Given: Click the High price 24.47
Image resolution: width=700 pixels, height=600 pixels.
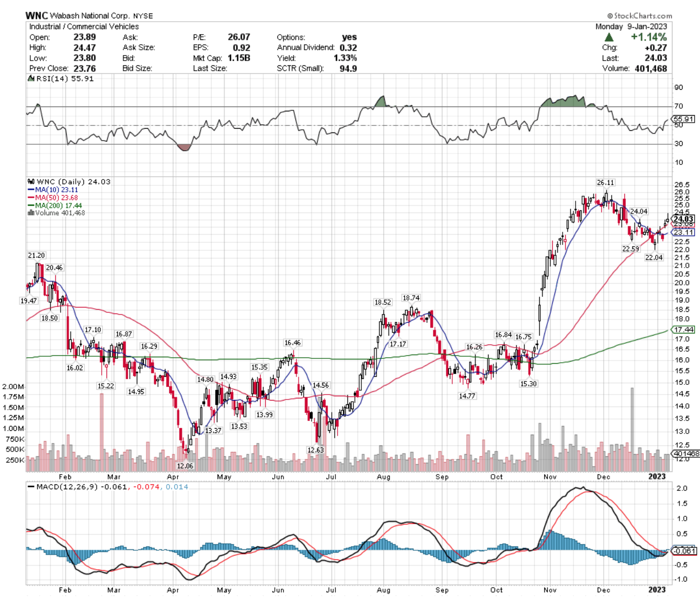Looking at the screenshot, I should point(84,48).
